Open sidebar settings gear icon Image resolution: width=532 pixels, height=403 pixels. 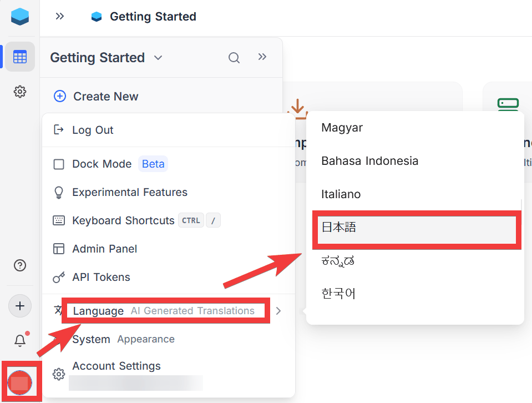click(x=20, y=92)
